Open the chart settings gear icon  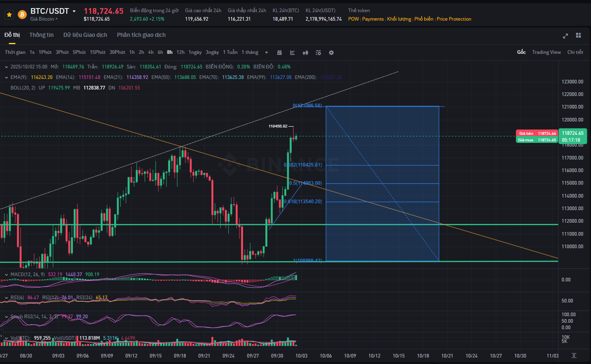pyautogui.click(x=331, y=53)
